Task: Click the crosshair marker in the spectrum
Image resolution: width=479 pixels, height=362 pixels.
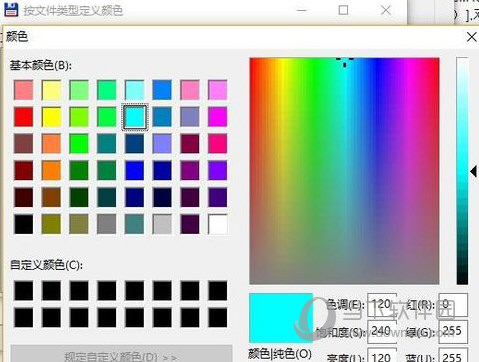Action: click(345, 62)
